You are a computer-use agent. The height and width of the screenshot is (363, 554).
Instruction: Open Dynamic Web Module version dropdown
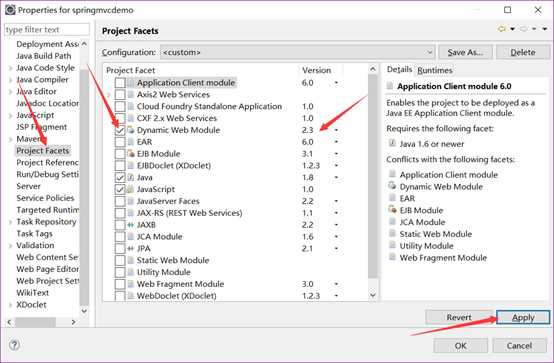pos(336,130)
